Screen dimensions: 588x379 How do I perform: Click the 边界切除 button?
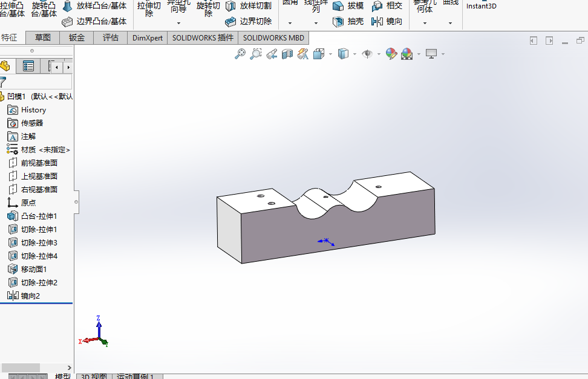[x=248, y=21]
